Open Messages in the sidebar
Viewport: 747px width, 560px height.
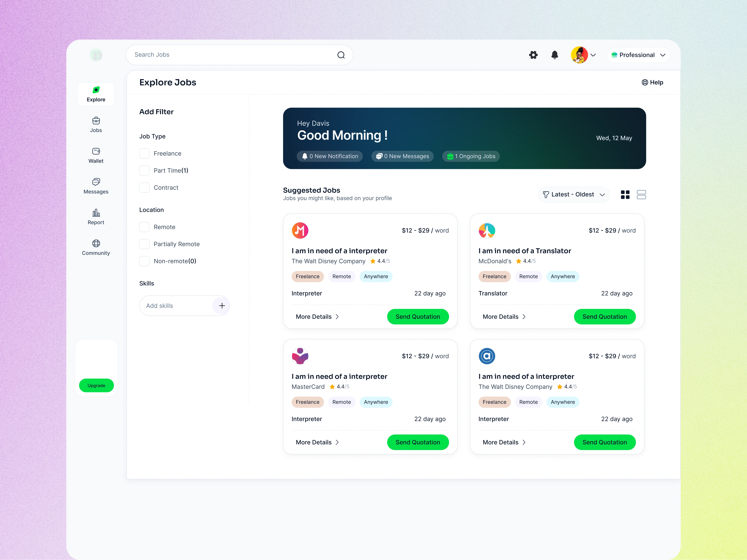coord(96,186)
